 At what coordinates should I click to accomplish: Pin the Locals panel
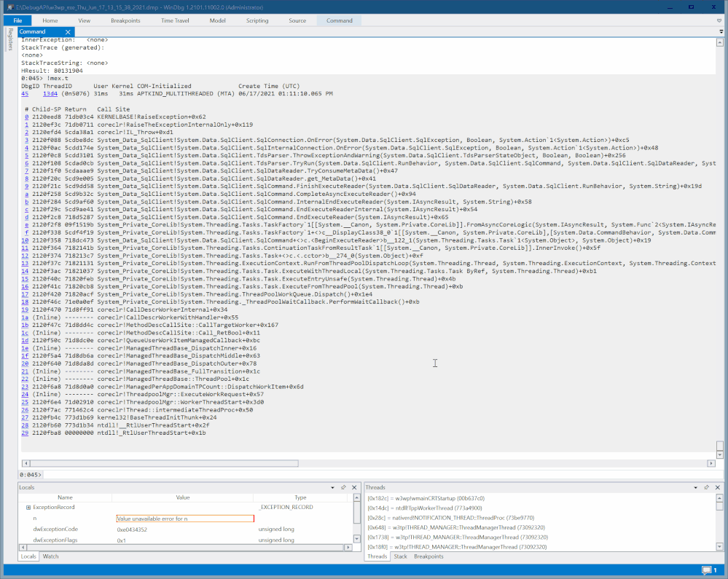[x=343, y=488]
